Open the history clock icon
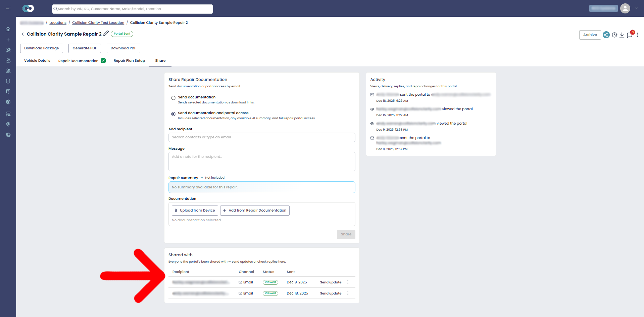The height and width of the screenshot is (317, 644). (x=614, y=35)
